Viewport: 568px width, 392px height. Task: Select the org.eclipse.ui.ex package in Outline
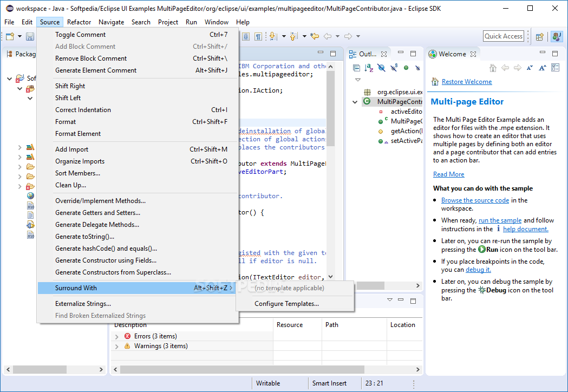(x=394, y=92)
